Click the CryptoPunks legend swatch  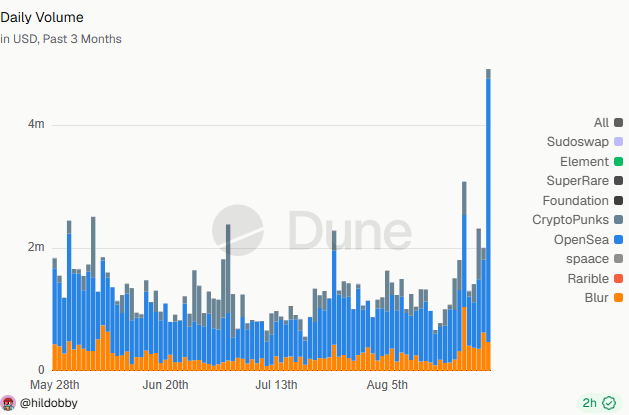tap(618, 220)
